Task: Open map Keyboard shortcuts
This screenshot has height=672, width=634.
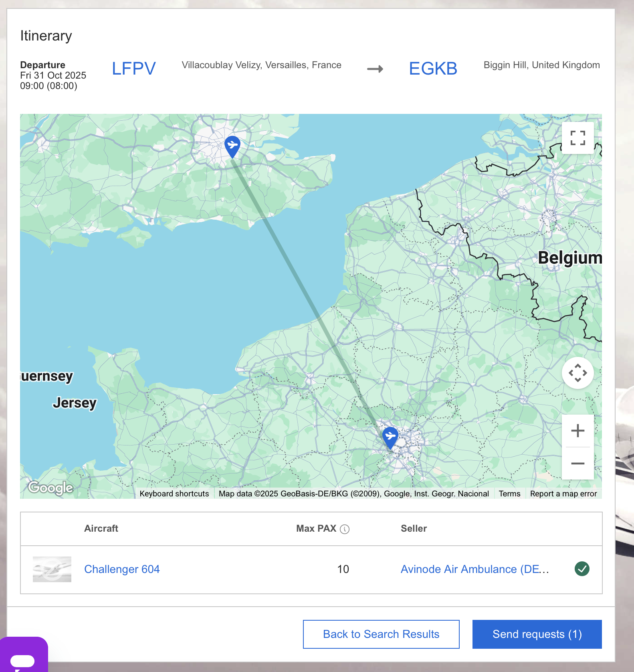Action: pyautogui.click(x=174, y=494)
